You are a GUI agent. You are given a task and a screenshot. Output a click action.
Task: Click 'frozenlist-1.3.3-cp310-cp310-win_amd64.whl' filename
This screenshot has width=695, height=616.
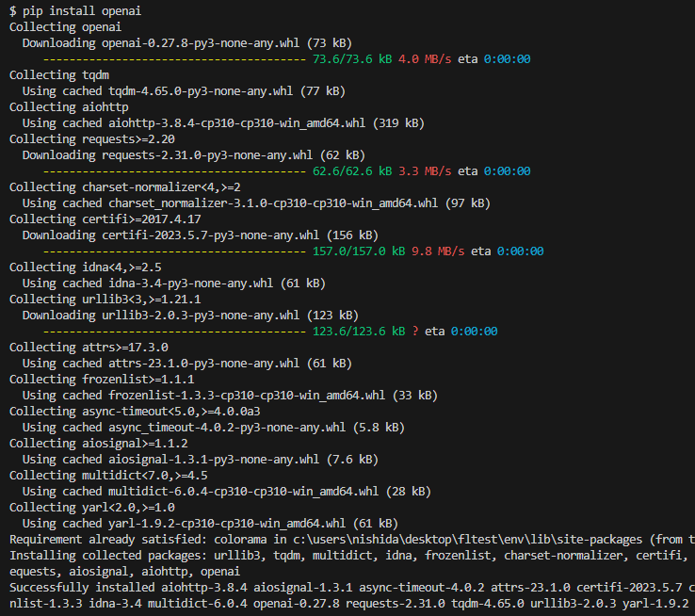247,396
